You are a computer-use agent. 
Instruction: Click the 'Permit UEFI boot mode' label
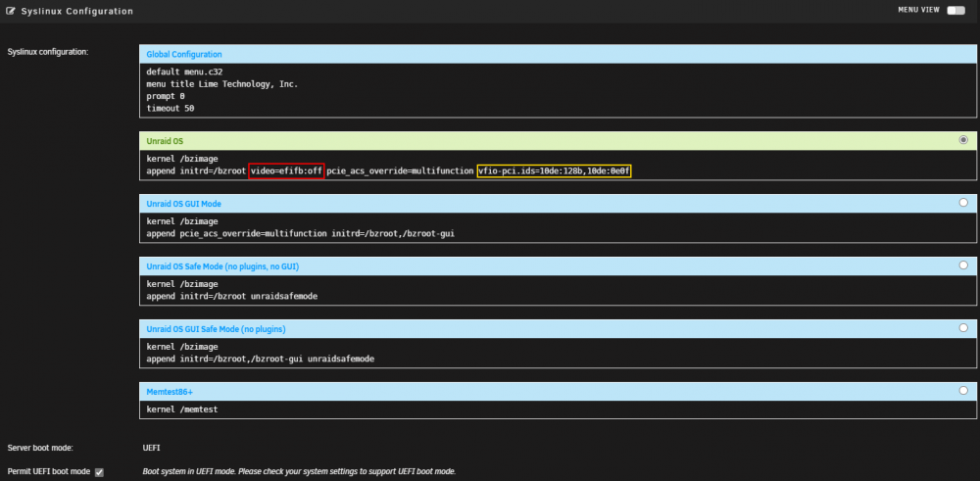(x=49, y=471)
